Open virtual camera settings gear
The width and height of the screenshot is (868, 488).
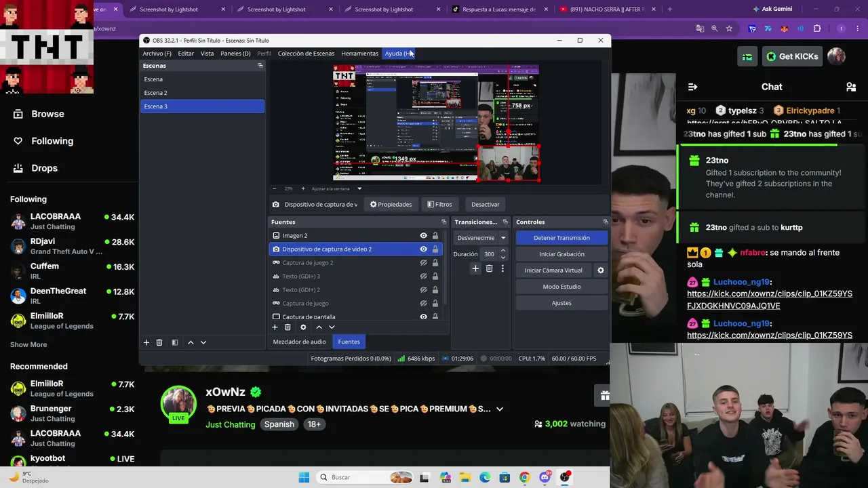pyautogui.click(x=600, y=270)
